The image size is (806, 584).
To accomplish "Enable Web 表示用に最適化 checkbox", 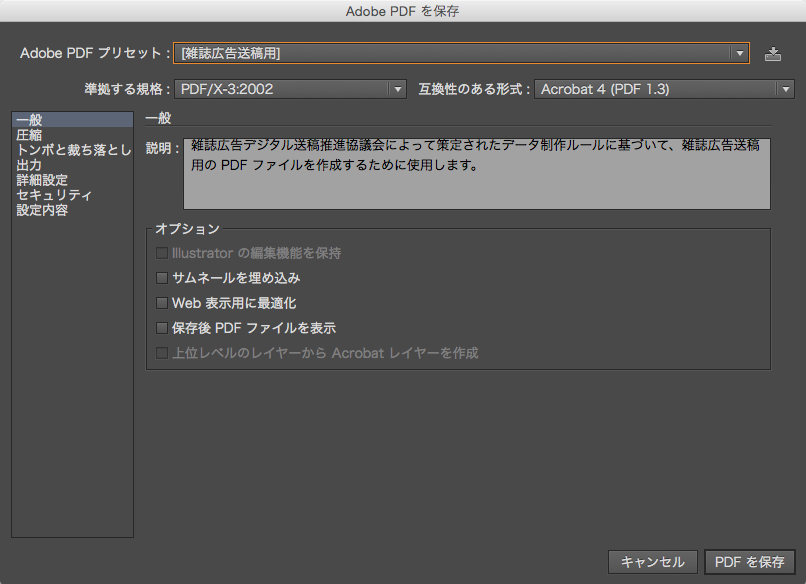I will click(x=162, y=303).
